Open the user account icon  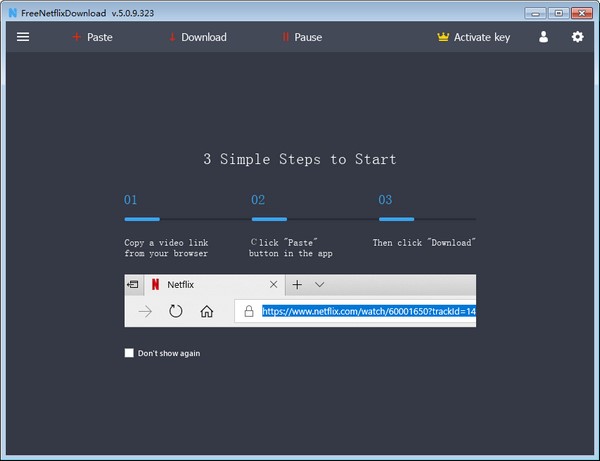543,37
